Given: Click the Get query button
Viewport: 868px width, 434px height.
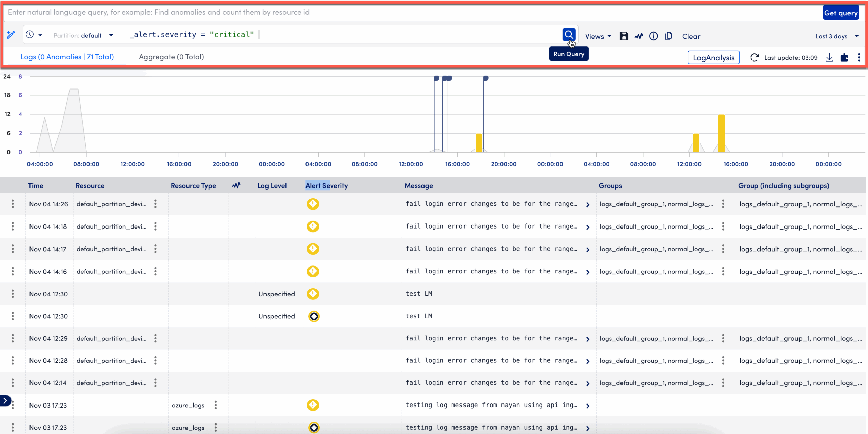Looking at the screenshot, I should pyautogui.click(x=841, y=13).
